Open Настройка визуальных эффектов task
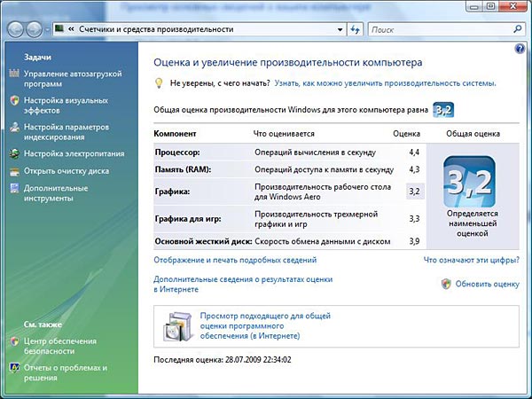 66,106
